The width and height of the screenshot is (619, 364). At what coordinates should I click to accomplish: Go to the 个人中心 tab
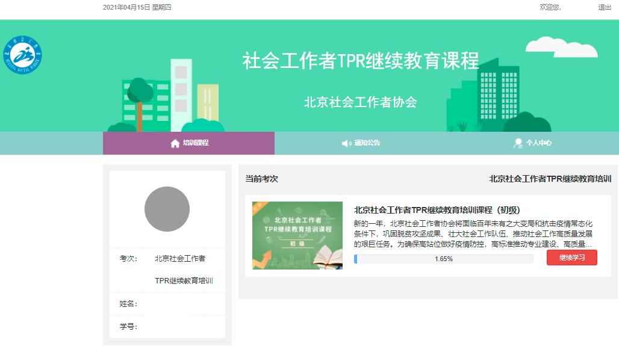(532, 143)
